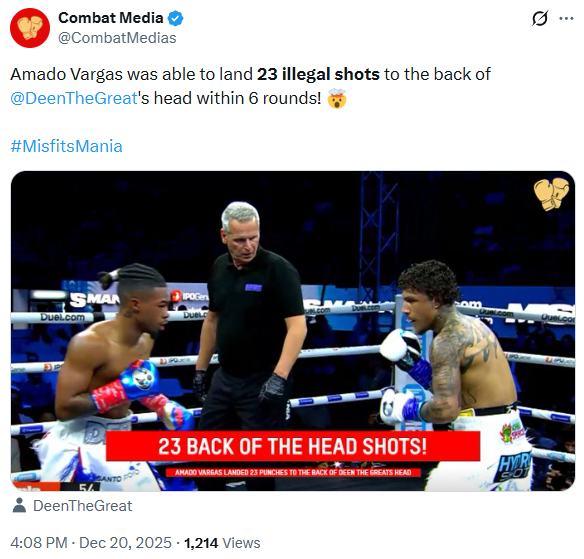
Task: Click the exploding head emoji
Action: click(337, 99)
